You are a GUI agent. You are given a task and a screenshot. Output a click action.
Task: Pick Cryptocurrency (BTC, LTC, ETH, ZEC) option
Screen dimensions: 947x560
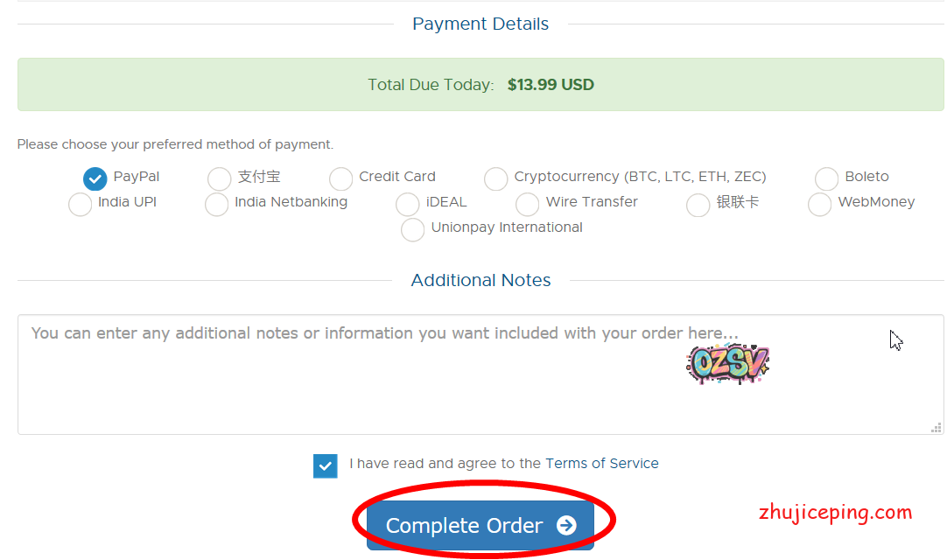(x=495, y=178)
